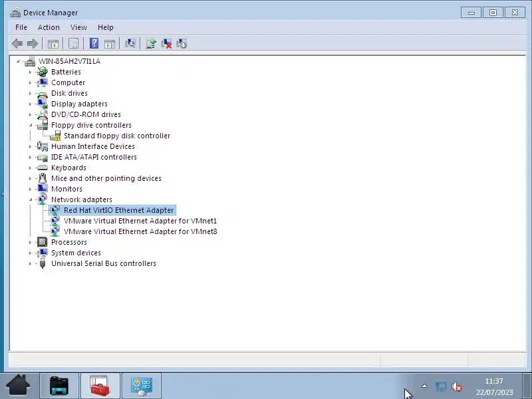532x399 pixels.
Task: Open the View menu
Action: pos(78,27)
